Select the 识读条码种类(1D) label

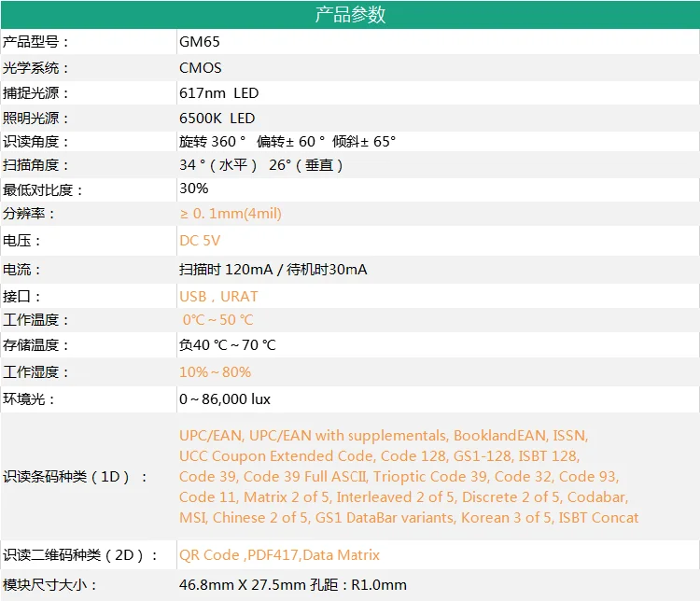click(75, 477)
